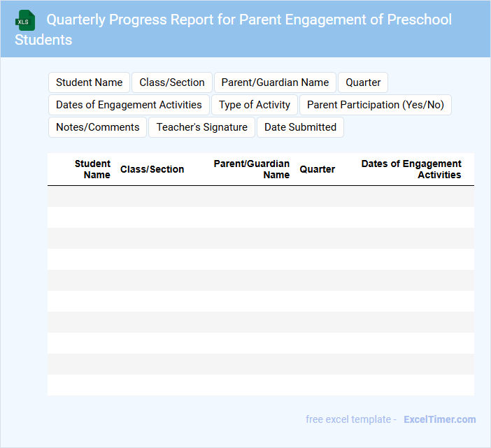Image resolution: width=491 pixels, height=448 pixels.
Task: Select the Class/Section tag
Action: click(172, 82)
